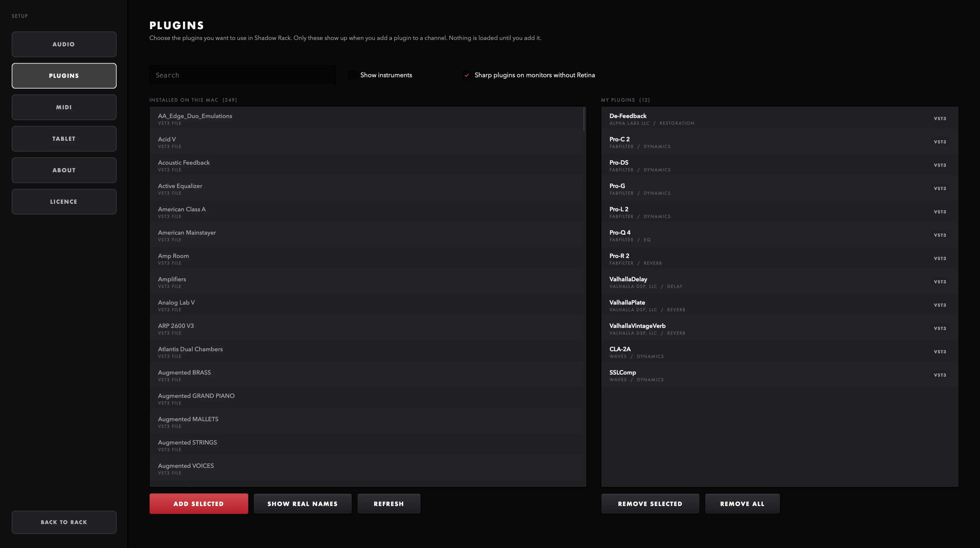This screenshot has height=548, width=980.
Task: Select Pro-Q 4 in My Plugins
Action: (780, 236)
